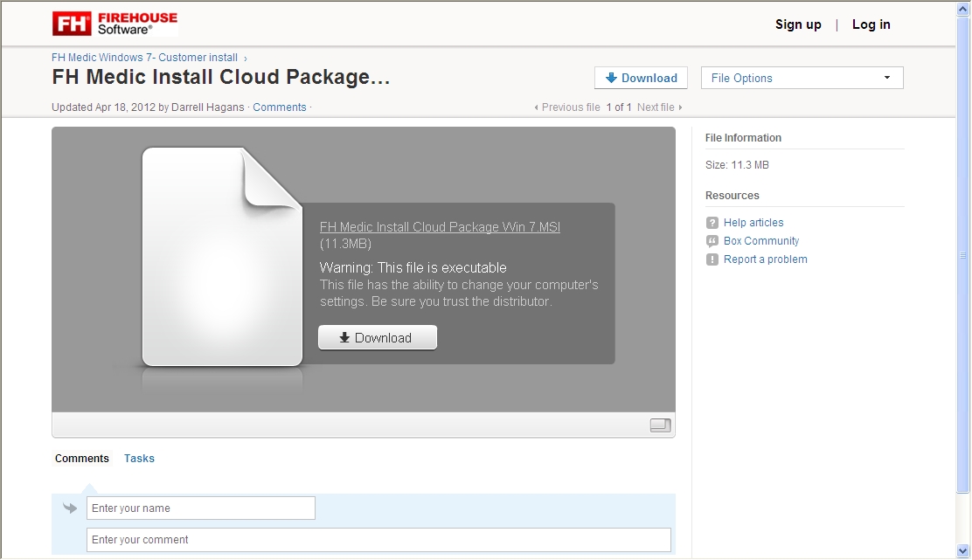972x560 pixels.
Task: Click the Help articles question mark icon
Action: coord(712,223)
